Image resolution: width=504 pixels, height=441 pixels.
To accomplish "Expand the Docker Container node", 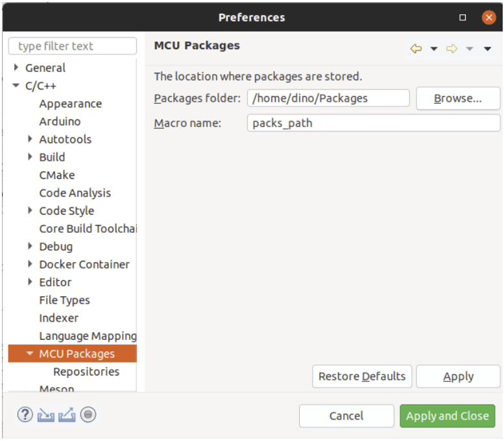I will 30,264.
